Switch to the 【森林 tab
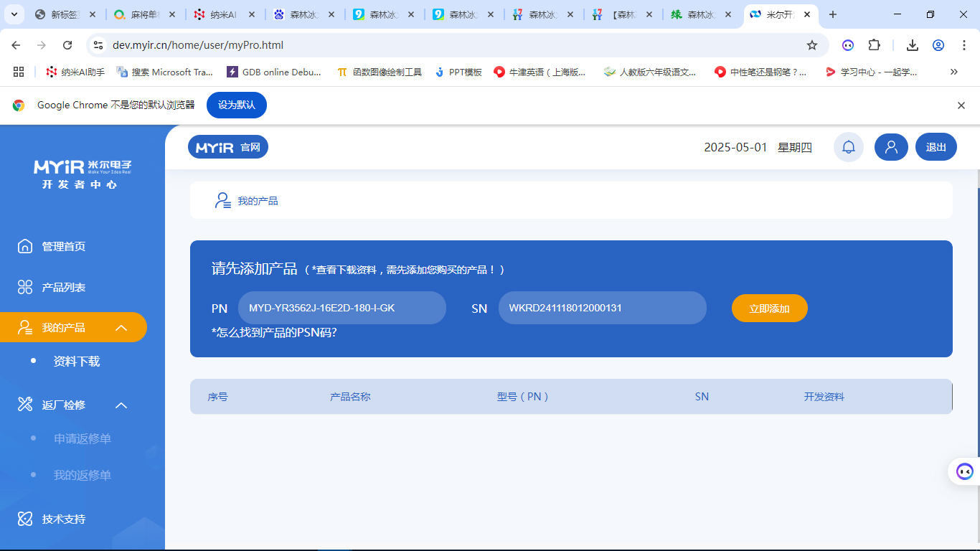This screenshot has width=980, height=551. point(622,14)
